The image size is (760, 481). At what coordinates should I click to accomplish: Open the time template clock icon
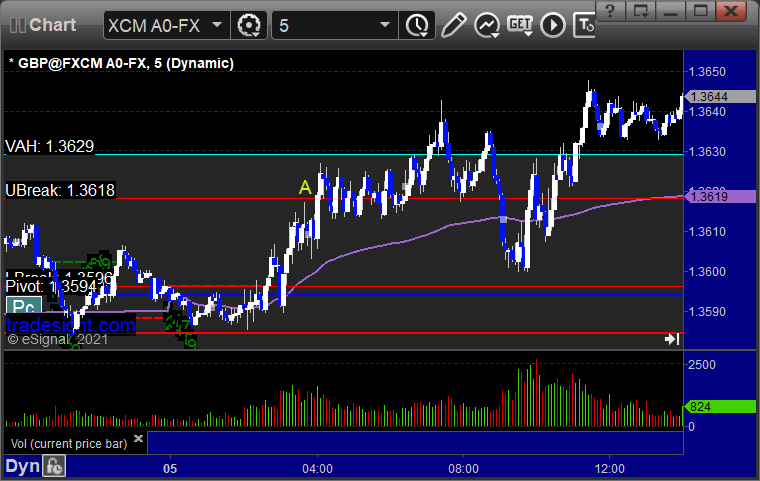[x=417, y=25]
